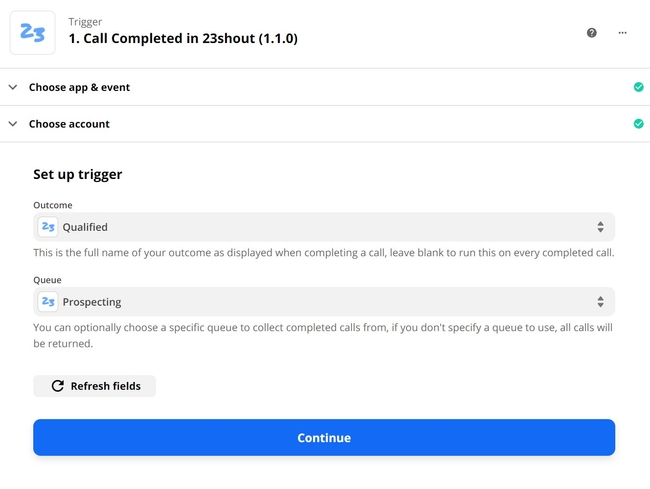650x489 pixels.
Task: Click the green checkmark beside Choose account
Action: click(638, 123)
